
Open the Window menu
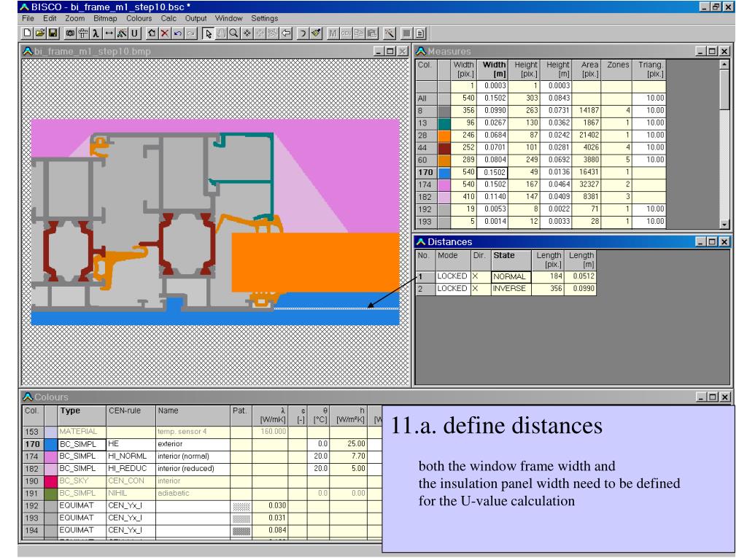click(228, 18)
